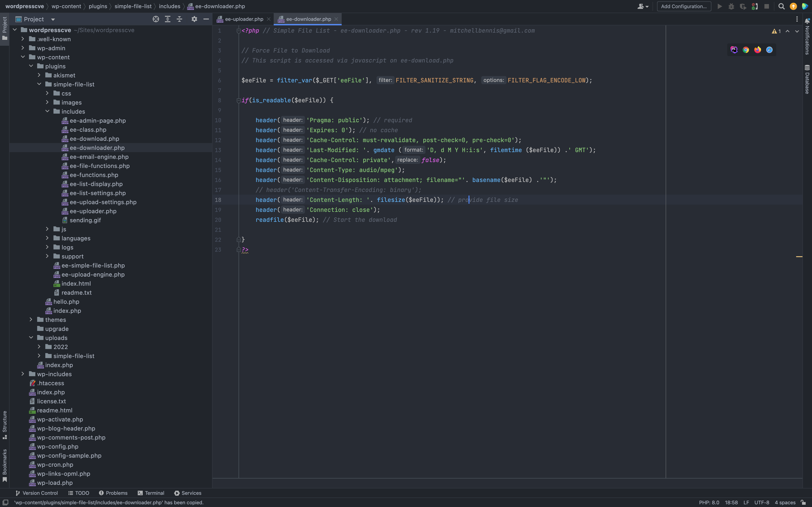Viewport: 812px width, 507px height.
Task: Click the Select Opened File target icon
Action: pos(156,19)
